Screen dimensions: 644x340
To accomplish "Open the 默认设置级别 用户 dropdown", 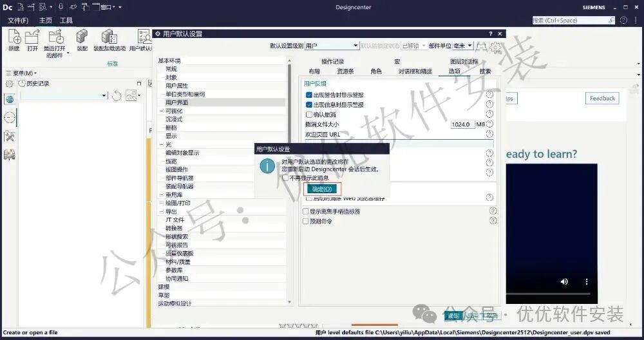I will [332, 46].
